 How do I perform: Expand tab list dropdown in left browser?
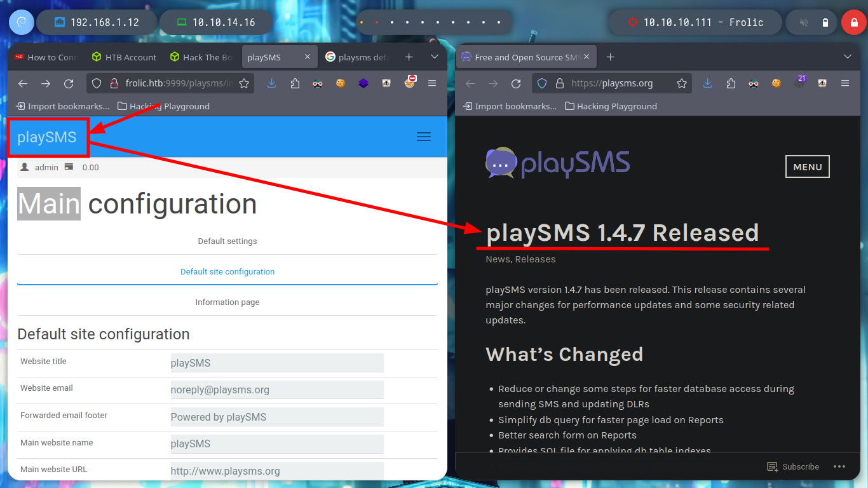point(435,57)
